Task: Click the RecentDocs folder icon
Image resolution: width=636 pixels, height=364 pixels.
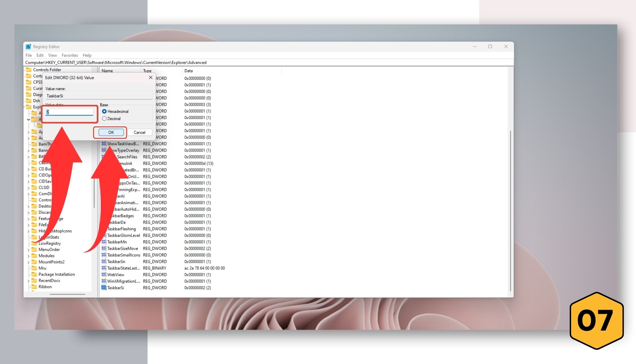Action: pyautogui.click(x=34, y=281)
